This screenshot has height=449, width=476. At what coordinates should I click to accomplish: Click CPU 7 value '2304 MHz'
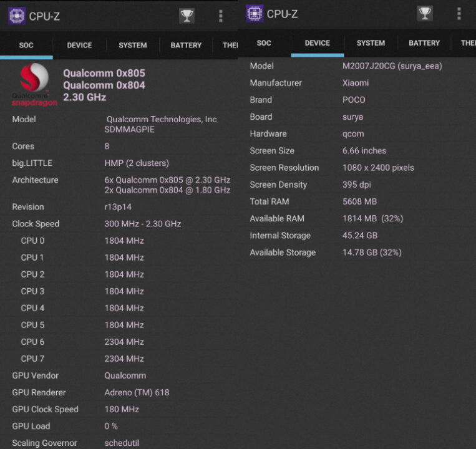coord(124,359)
